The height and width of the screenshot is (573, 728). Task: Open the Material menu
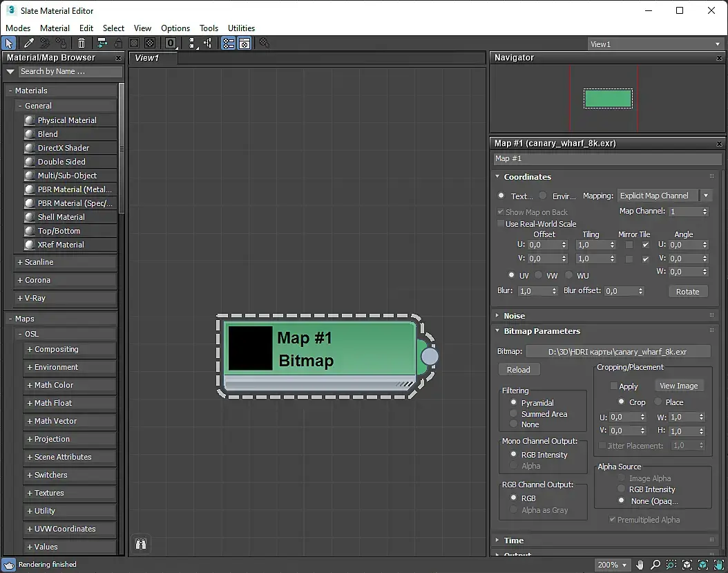(x=55, y=28)
